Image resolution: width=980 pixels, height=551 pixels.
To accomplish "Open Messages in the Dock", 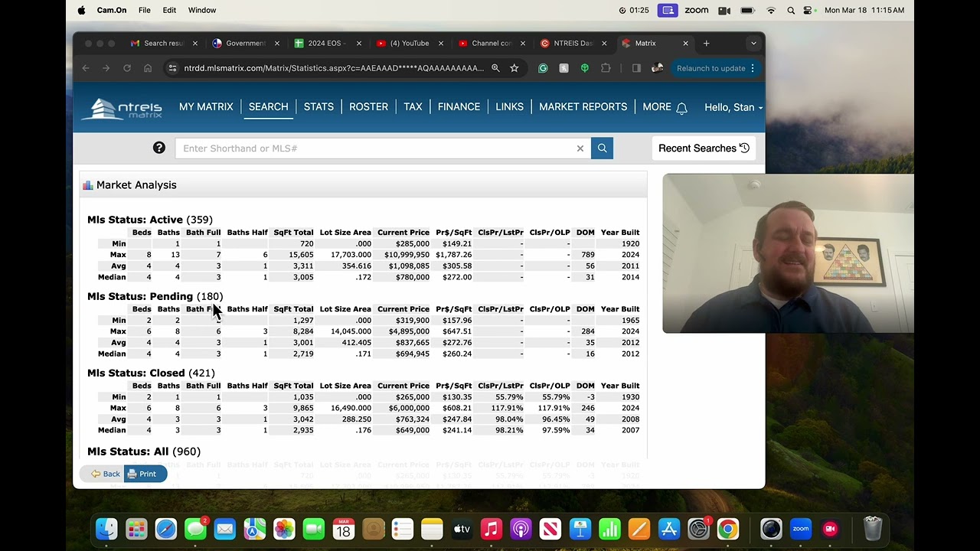I will [195, 529].
